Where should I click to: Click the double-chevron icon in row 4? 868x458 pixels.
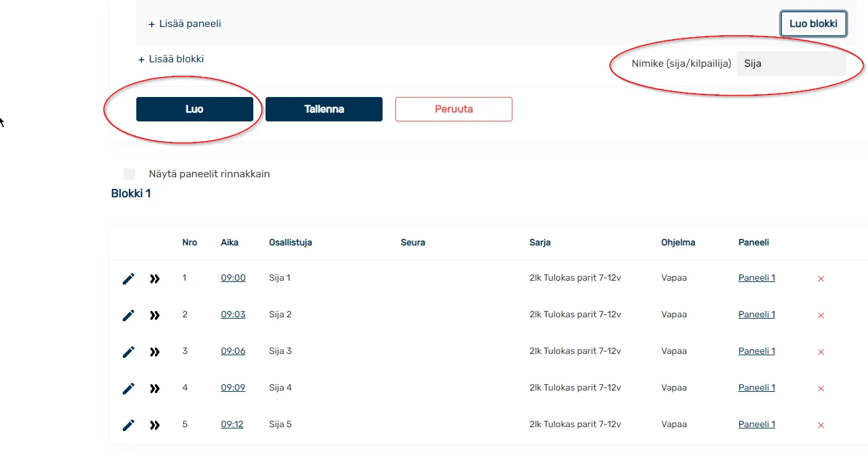(155, 389)
